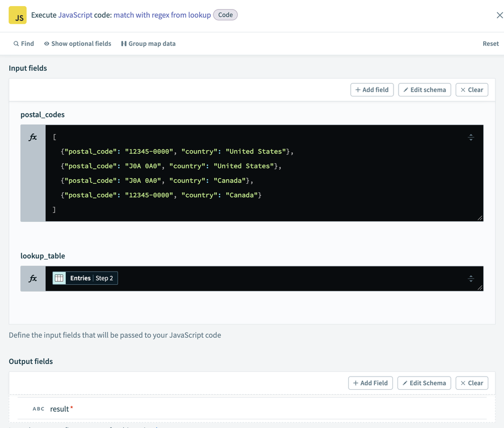
Task: Open Find search in toolbar
Action: click(x=24, y=43)
